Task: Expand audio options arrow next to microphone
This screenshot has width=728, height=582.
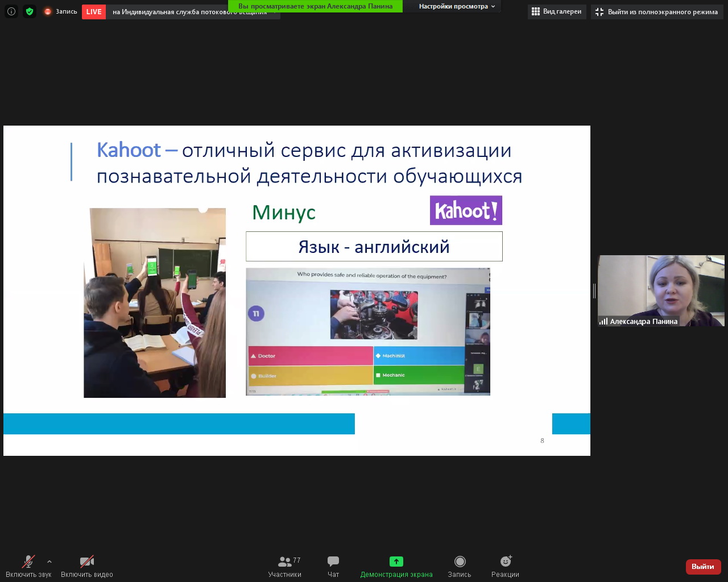Action: point(49,562)
